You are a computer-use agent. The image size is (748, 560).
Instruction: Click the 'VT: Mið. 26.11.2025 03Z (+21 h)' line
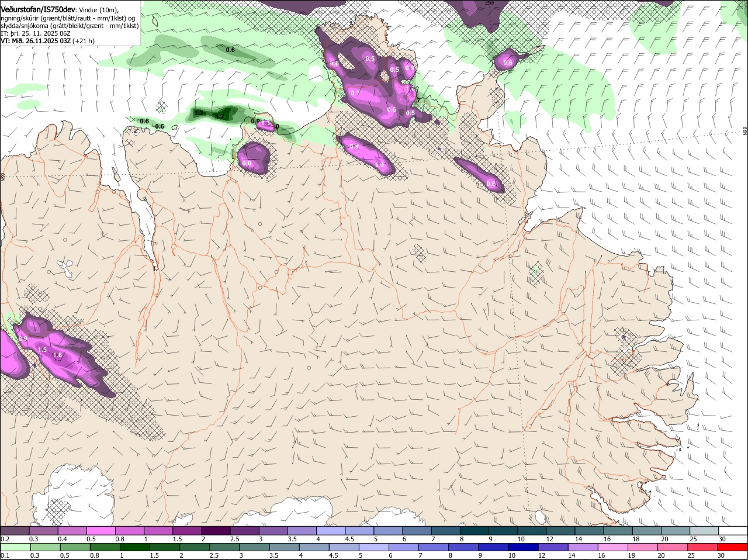click(x=47, y=41)
